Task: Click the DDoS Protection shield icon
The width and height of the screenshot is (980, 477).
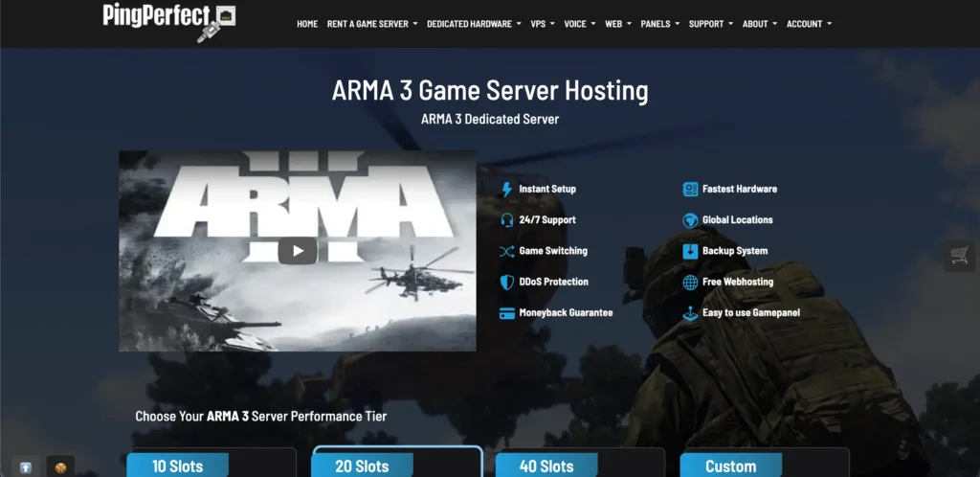Action: pyautogui.click(x=507, y=283)
